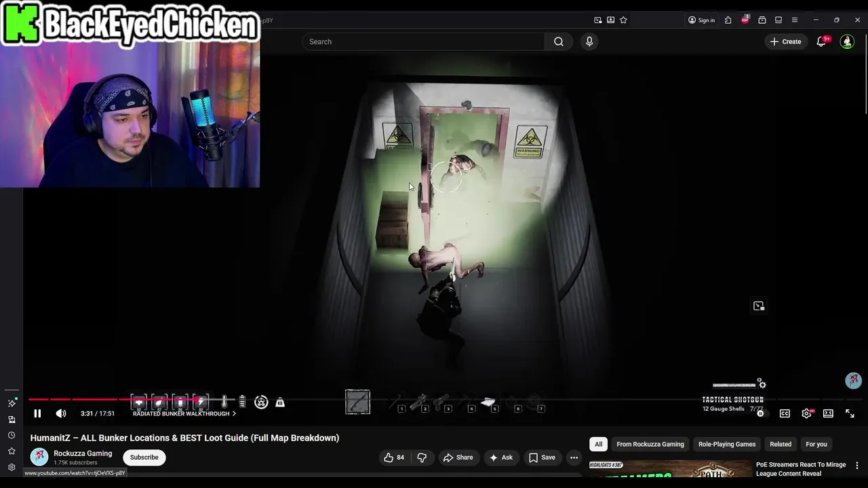Toggle closed captions CC
This screenshot has height=488, width=868.
point(785,413)
